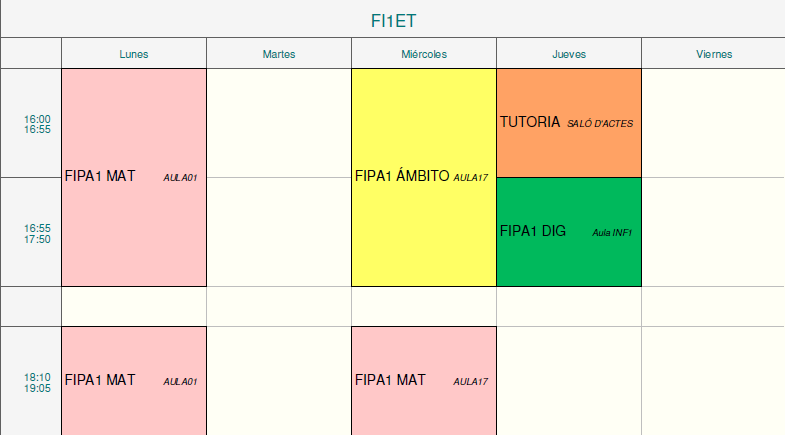The height and width of the screenshot is (435, 785).
Task: Select the Jueves column header
Action: point(568,54)
